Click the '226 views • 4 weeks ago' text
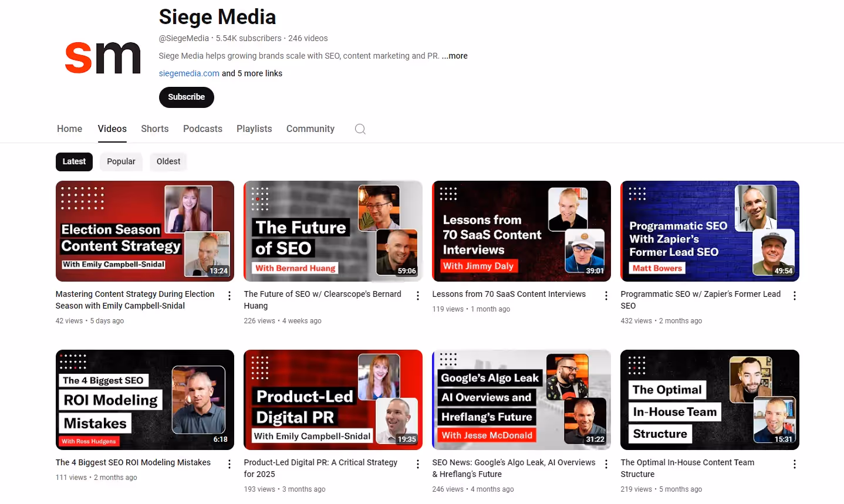The image size is (844, 504). click(283, 321)
